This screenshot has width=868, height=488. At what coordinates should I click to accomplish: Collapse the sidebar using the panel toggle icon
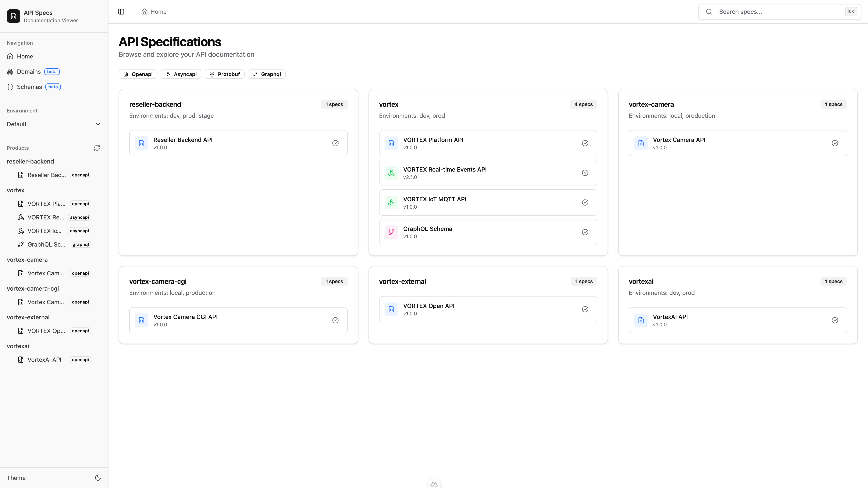tap(121, 11)
